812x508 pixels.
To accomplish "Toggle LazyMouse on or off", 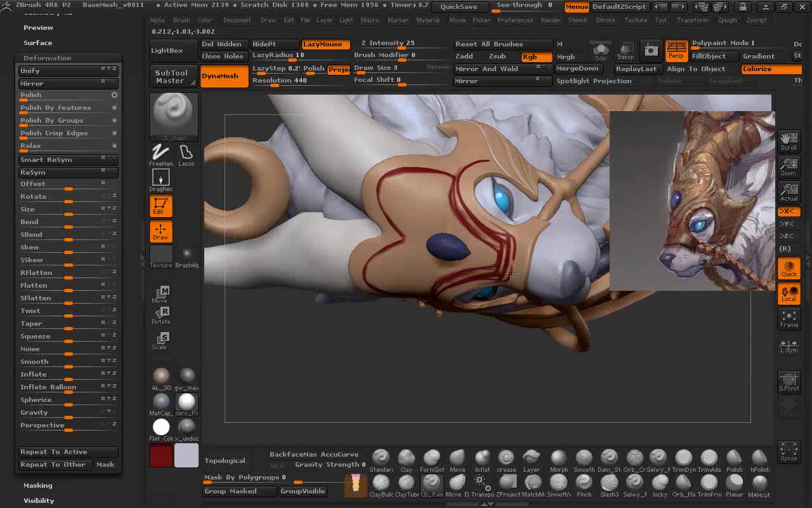I will click(x=325, y=44).
